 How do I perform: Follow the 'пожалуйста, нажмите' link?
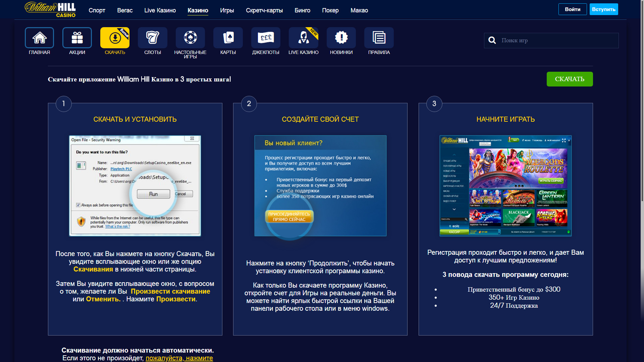[179, 358]
